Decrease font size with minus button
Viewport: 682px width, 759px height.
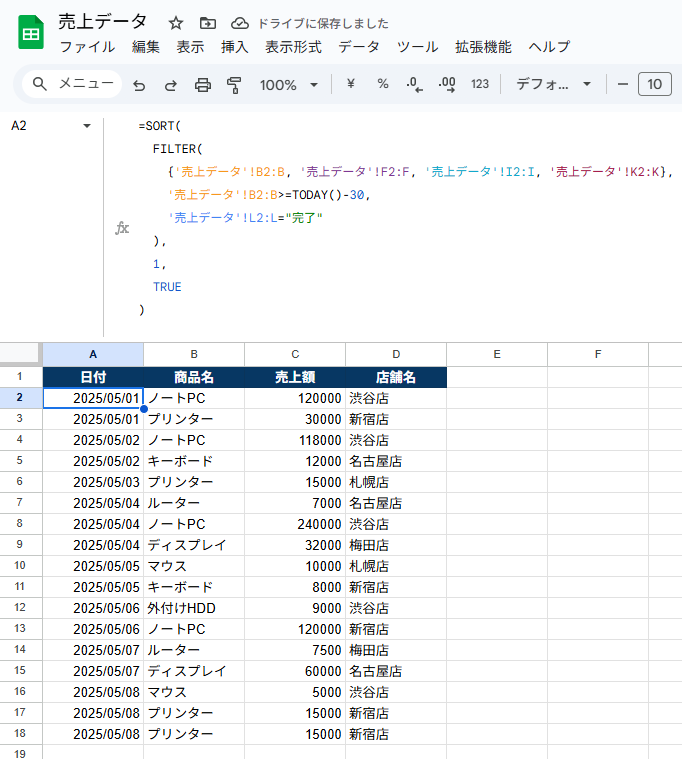click(622, 84)
